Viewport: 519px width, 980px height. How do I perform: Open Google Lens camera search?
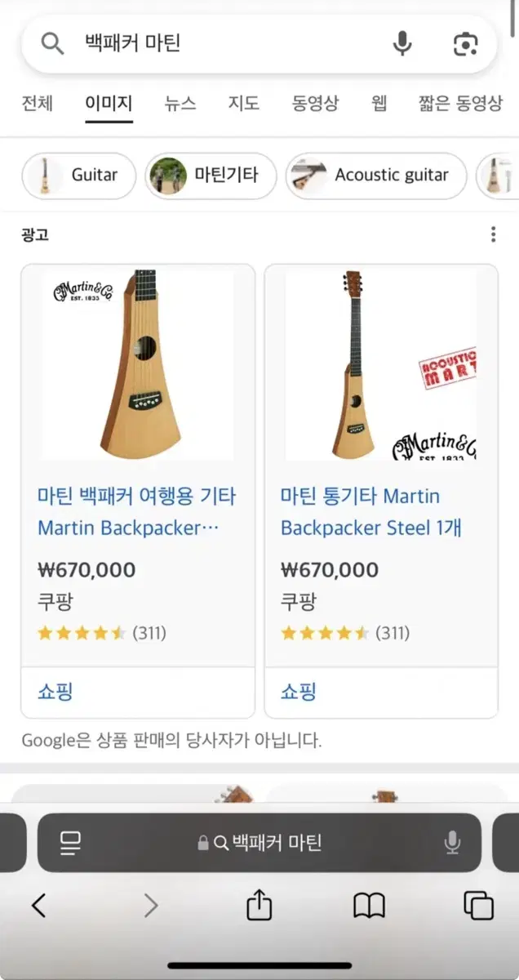(464, 45)
